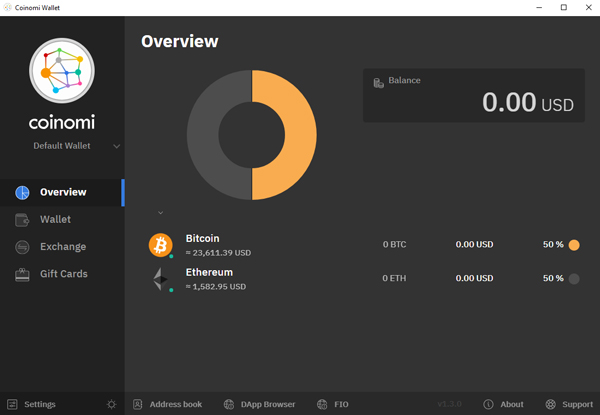Go to the Overview menu item
600x415 pixels.
point(63,192)
